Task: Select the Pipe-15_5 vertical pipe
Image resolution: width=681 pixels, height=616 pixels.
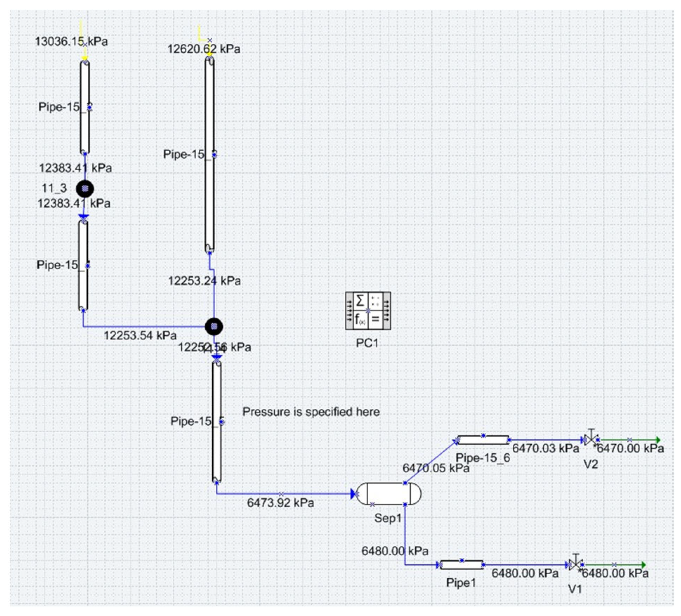Action: pyautogui.click(x=216, y=422)
